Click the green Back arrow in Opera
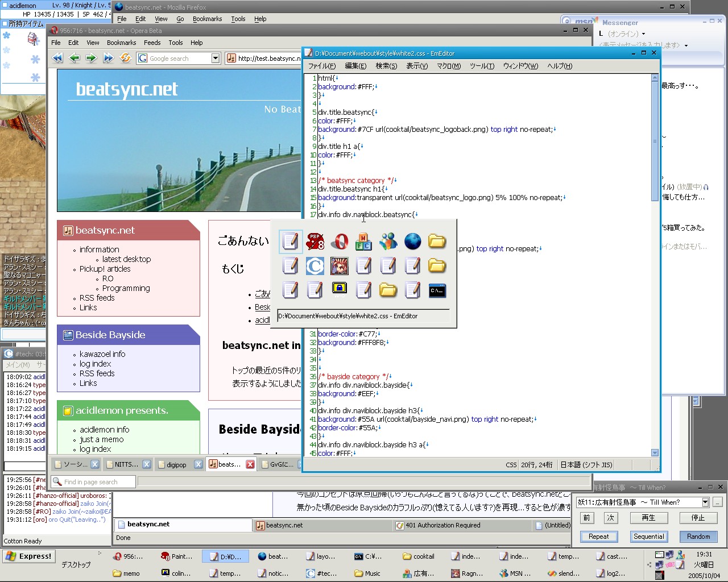 tap(75, 58)
